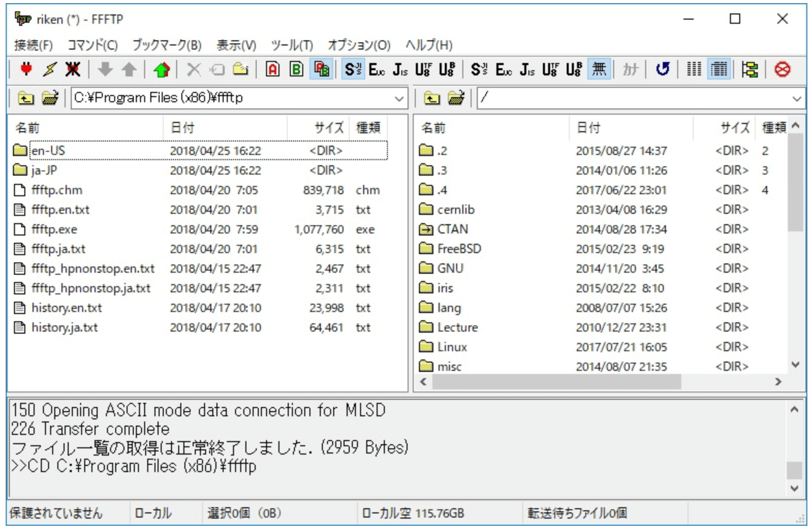The height and width of the screenshot is (532, 811).
Task: Select the 無 no-conversion kanji icon
Action: (599, 69)
